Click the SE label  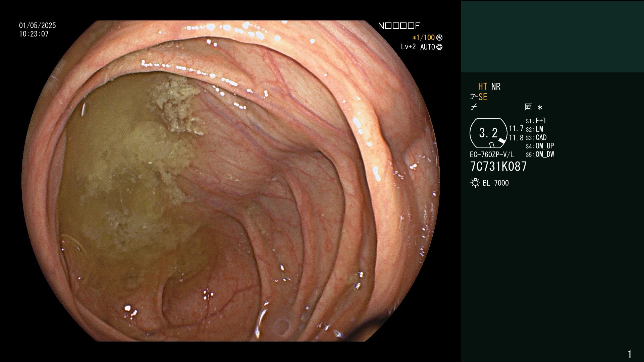(483, 97)
